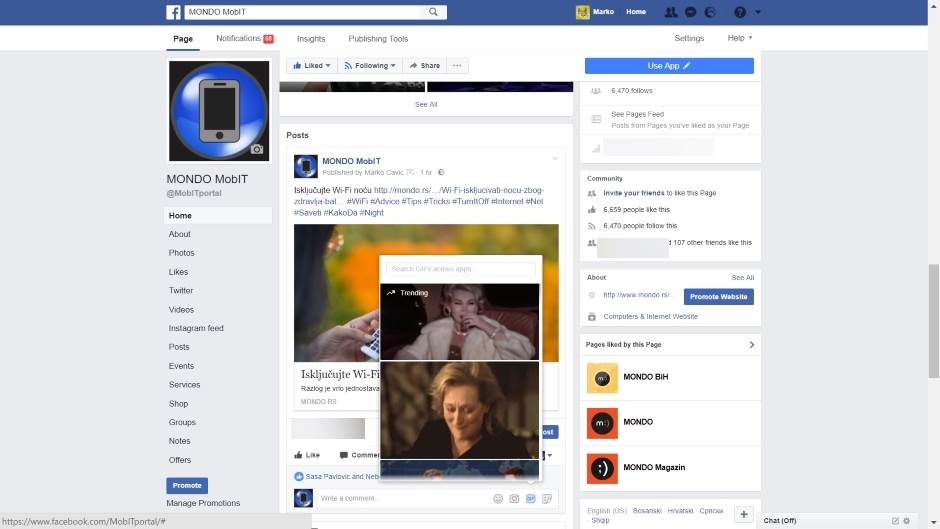
Task: Click the Write a comment field
Action: 404,498
